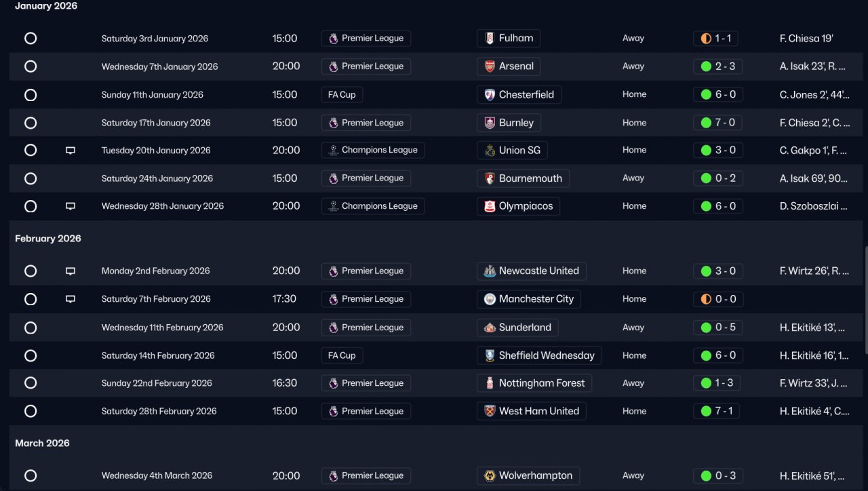Select the radio circle for Sunderland fixture
Viewport: 868px width, 491px height.
click(31, 328)
